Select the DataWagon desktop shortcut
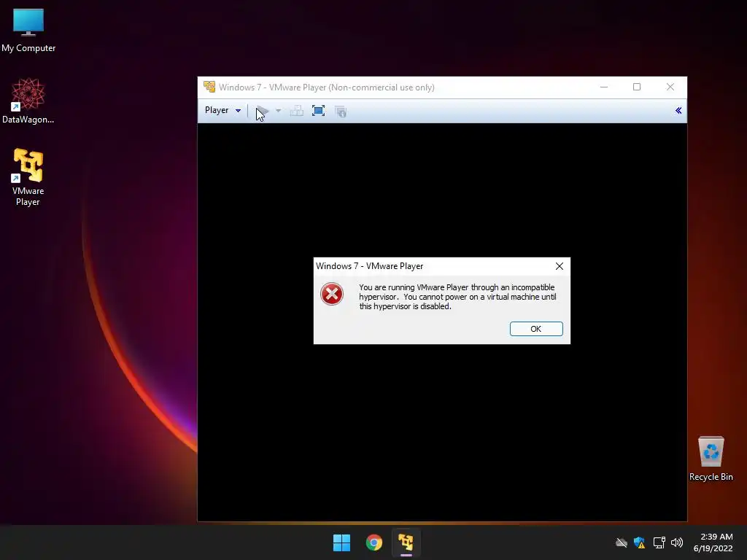The width and height of the screenshot is (747, 560). [x=28, y=101]
